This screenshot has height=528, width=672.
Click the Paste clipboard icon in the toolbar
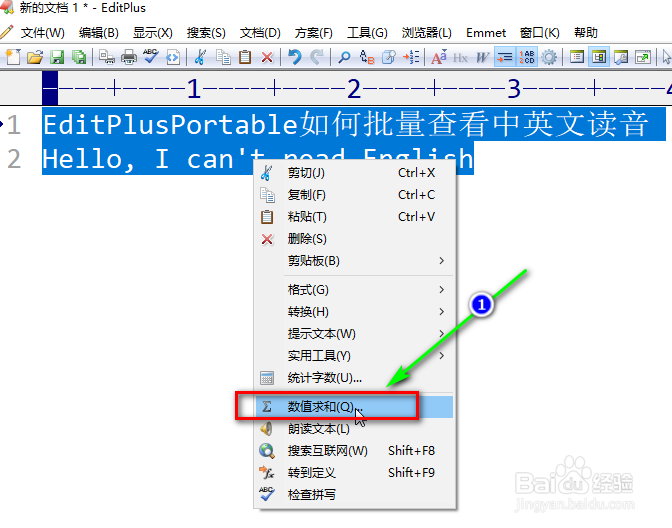[x=245, y=57]
